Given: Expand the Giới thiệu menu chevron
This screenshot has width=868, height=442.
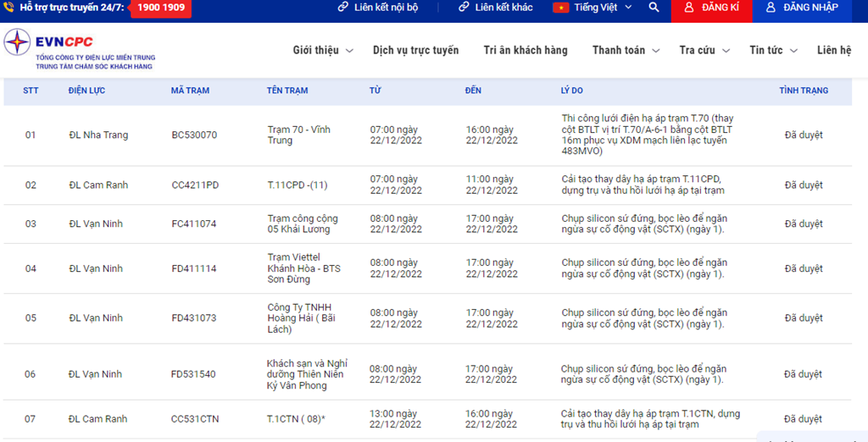Looking at the screenshot, I should click(x=348, y=51).
